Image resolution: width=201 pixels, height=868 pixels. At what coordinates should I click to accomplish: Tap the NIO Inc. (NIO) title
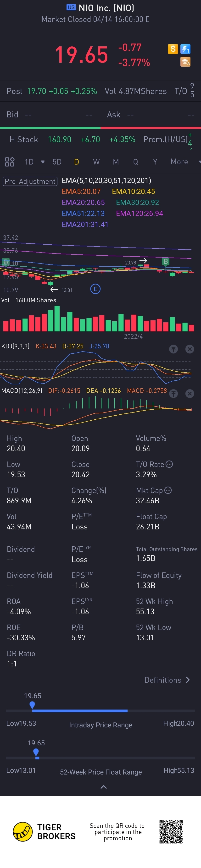point(106,8)
